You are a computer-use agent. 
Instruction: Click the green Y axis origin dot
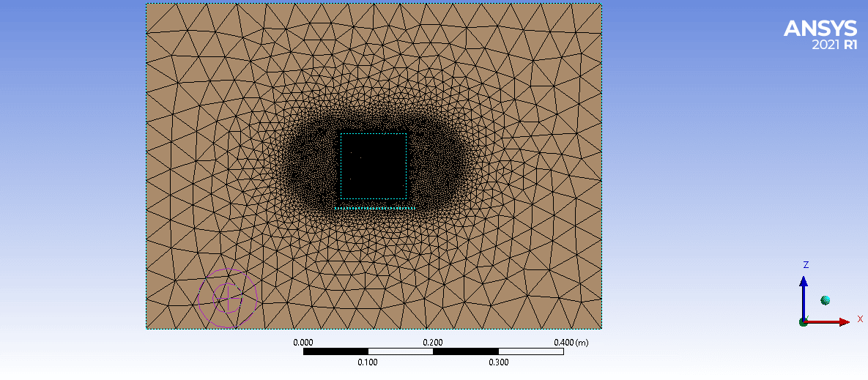[x=804, y=321]
